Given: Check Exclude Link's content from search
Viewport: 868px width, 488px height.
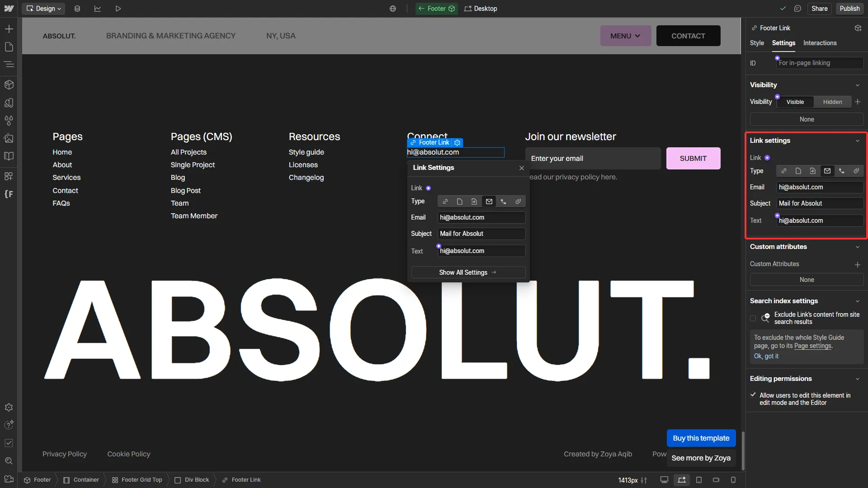Looking at the screenshot, I should pos(753,318).
